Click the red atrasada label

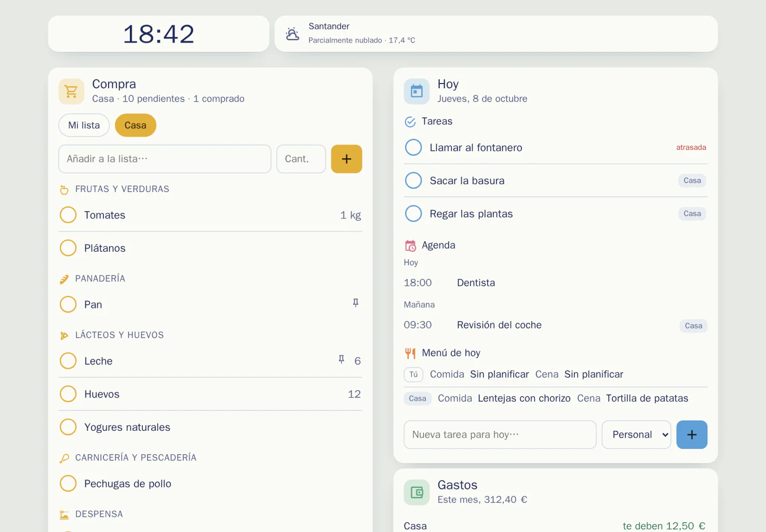691,147
